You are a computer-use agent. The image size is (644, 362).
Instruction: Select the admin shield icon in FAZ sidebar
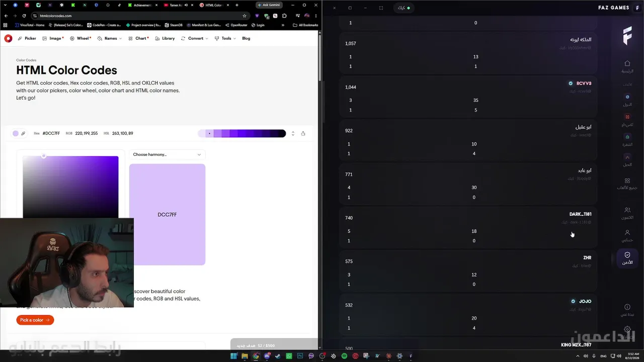point(627,258)
